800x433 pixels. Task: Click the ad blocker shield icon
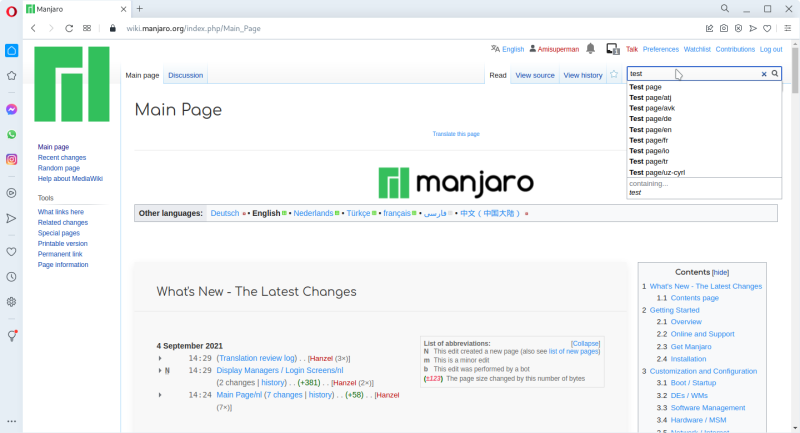738,28
